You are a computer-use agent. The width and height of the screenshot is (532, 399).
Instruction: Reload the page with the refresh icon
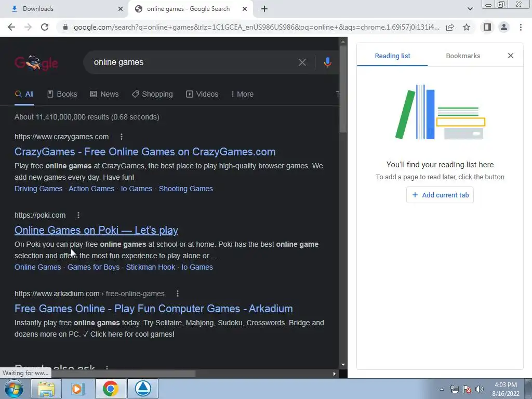click(x=45, y=27)
